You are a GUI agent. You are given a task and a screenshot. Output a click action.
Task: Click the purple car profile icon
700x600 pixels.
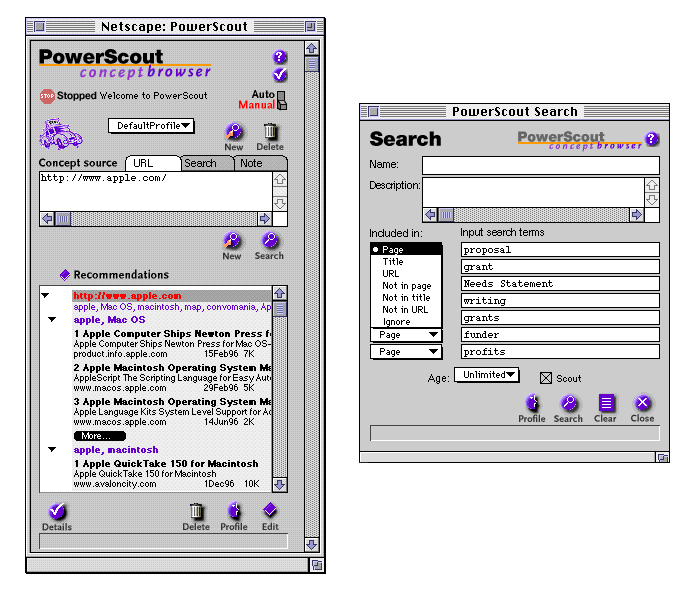[x=61, y=134]
